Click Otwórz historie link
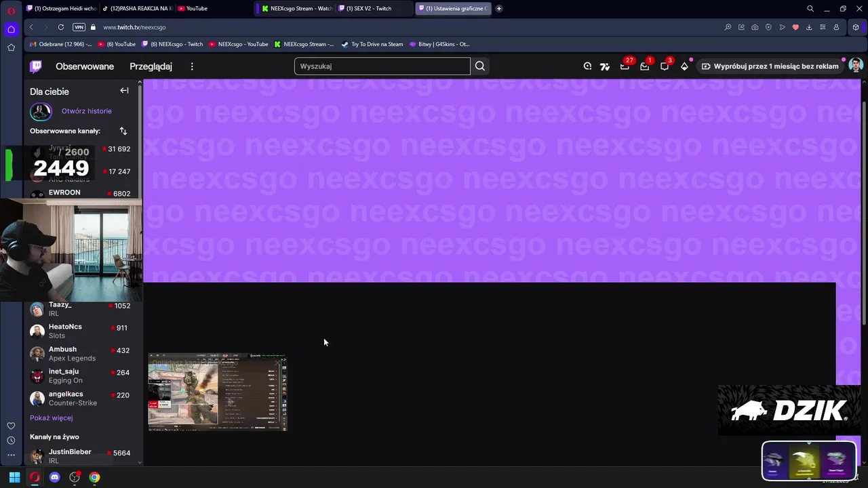The width and height of the screenshot is (868, 488). [87, 111]
